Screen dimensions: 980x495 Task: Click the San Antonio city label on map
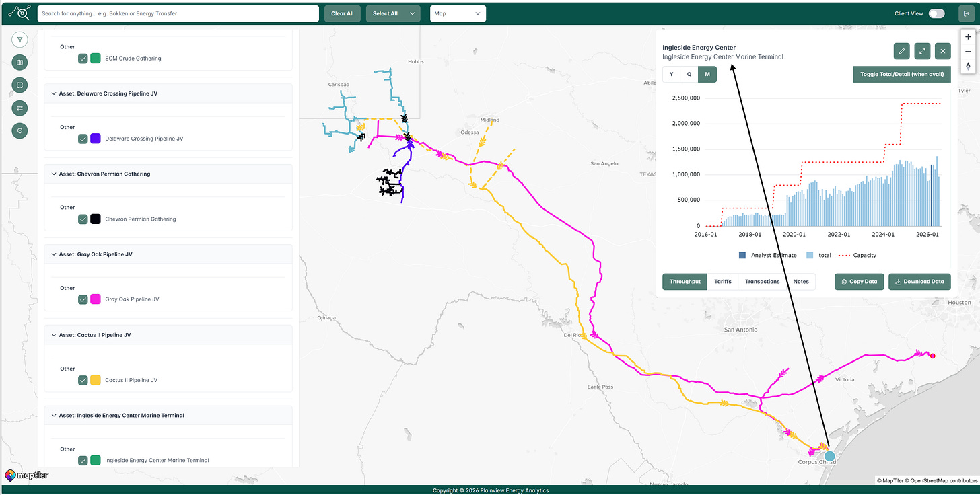tap(740, 330)
